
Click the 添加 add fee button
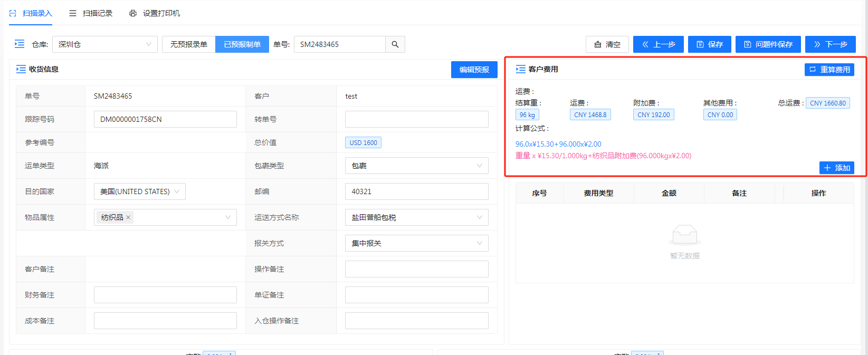pos(836,168)
